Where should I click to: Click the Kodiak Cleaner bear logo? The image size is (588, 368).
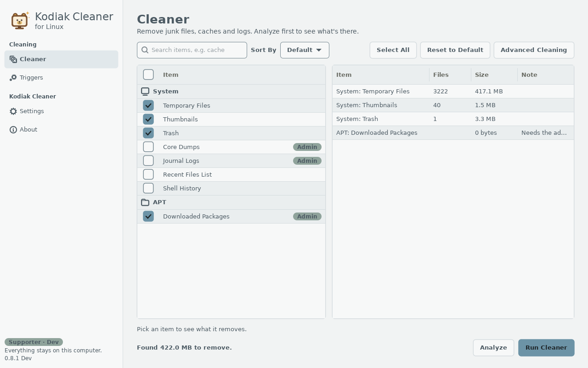(x=20, y=20)
